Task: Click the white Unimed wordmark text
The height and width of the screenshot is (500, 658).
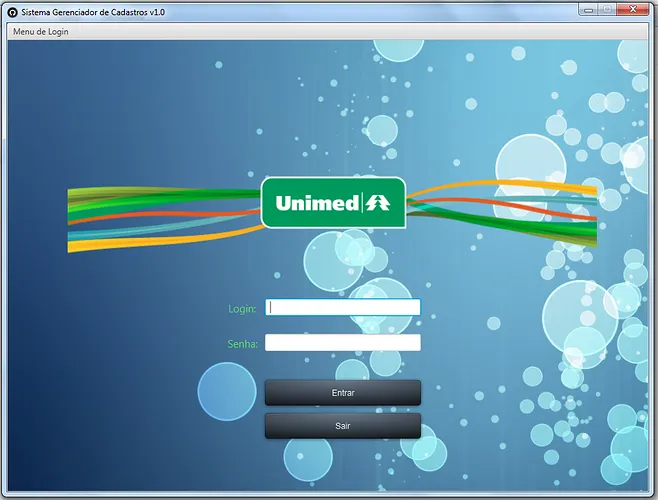Action: [317, 203]
